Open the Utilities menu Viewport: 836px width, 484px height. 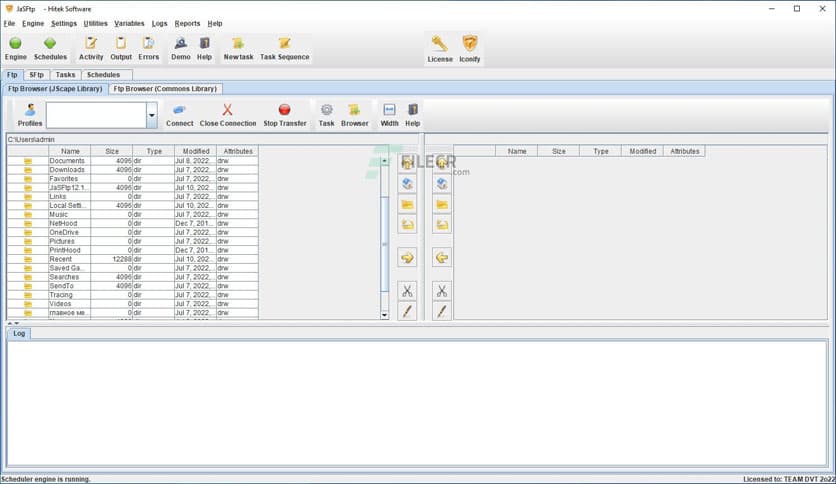[95, 23]
